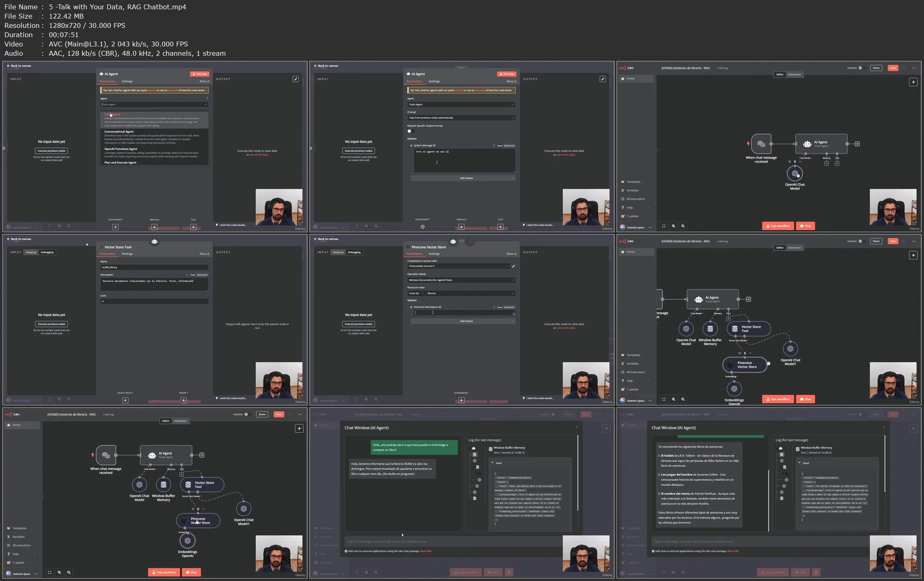Open the Prompt dropdown 'Take from previous node automatically'

461,118
